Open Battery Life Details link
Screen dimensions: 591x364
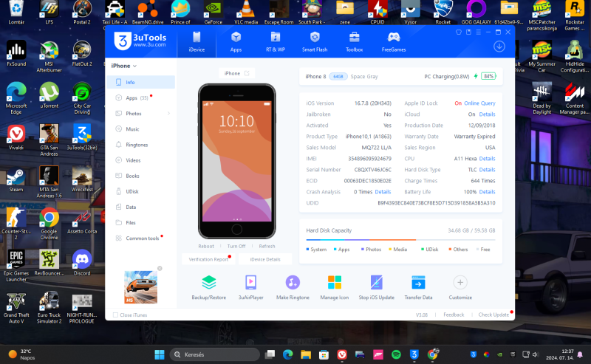coord(487,192)
